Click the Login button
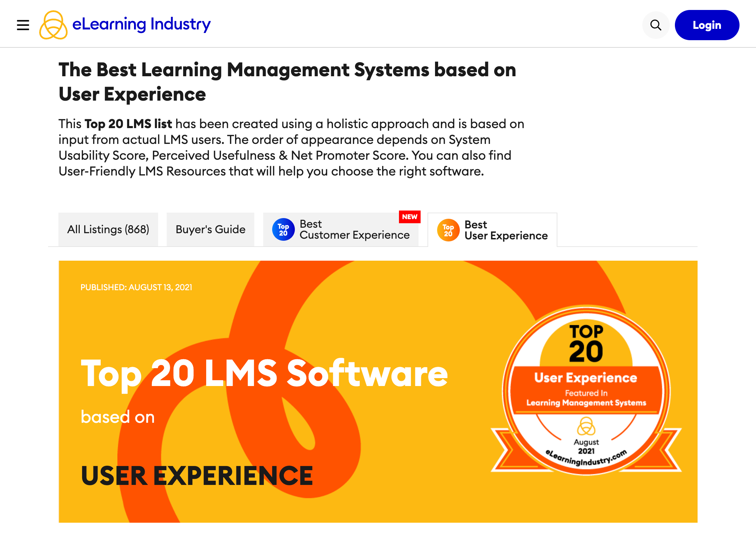This screenshot has height=544, width=756. pyautogui.click(x=707, y=25)
